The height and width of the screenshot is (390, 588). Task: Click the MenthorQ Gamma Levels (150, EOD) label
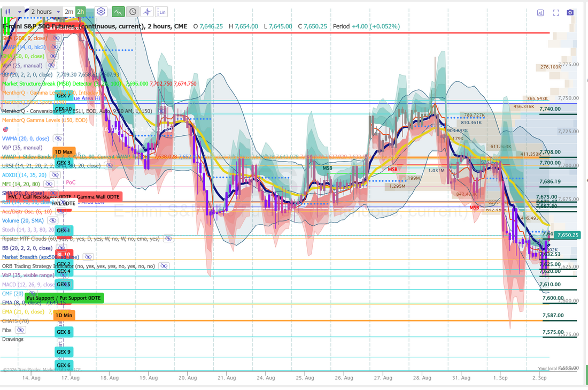[x=44, y=120]
